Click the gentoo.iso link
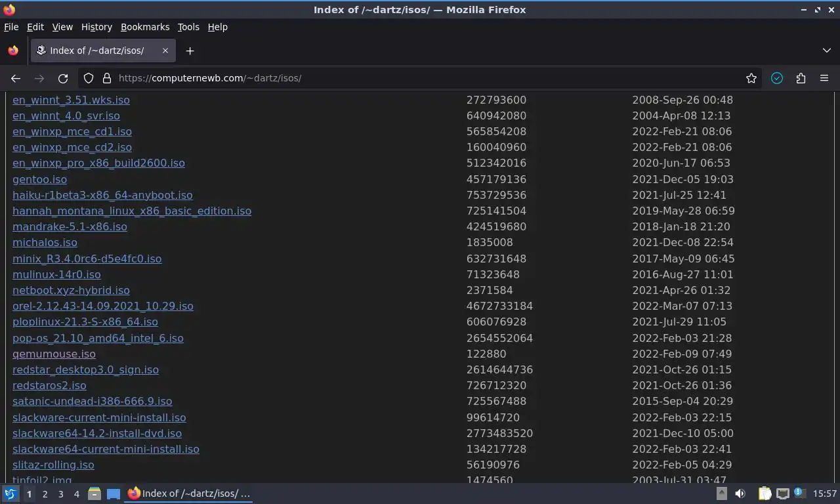 [x=39, y=179]
